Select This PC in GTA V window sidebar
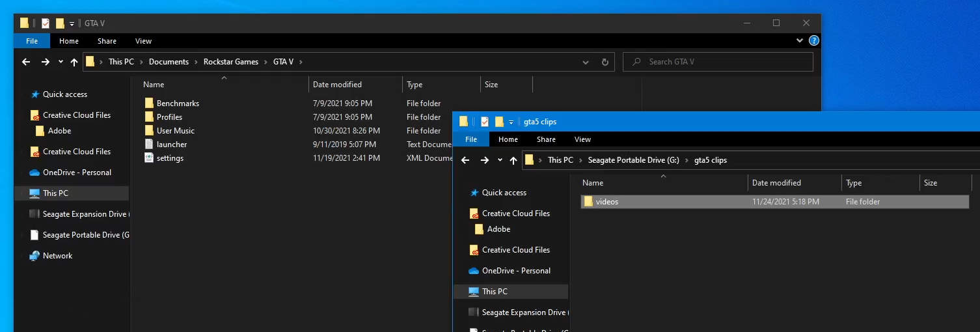 tap(55, 193)
